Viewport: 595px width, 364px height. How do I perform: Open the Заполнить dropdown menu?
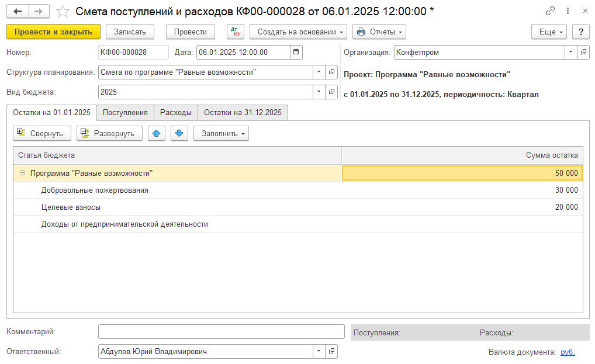(221, 133)
